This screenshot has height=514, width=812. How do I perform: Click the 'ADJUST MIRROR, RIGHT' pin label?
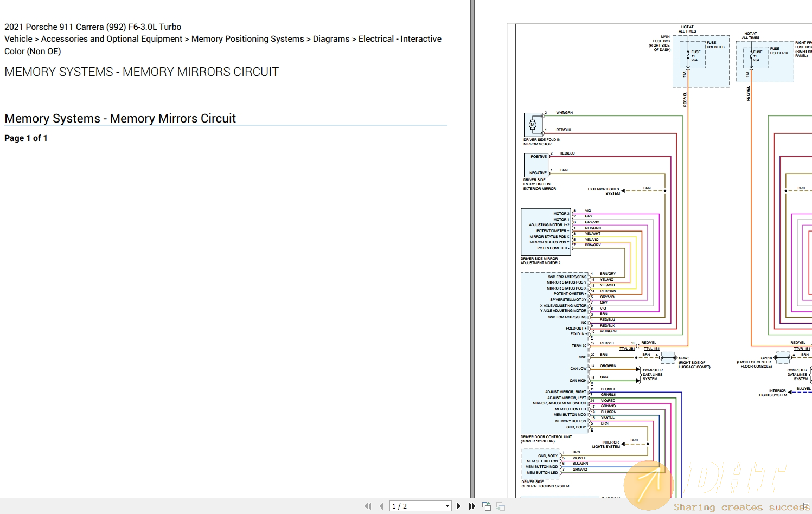(x=566, y=392)
